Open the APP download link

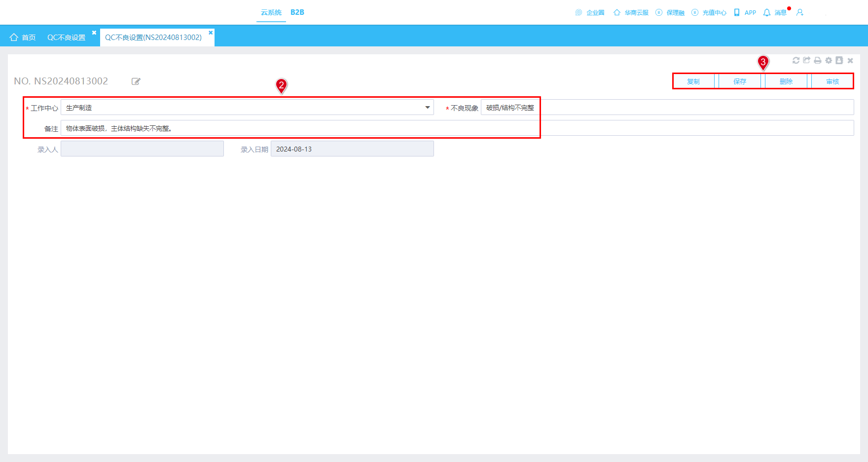[745, 12]
